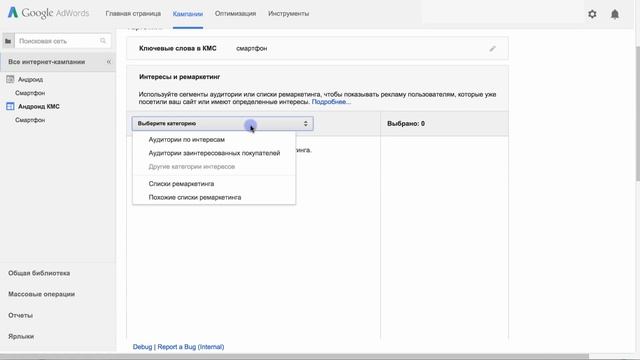Open the Смартфон group under Андроид КМС
Screen dimensions: 640x360
pyautogui.click(x=30, y=120)
